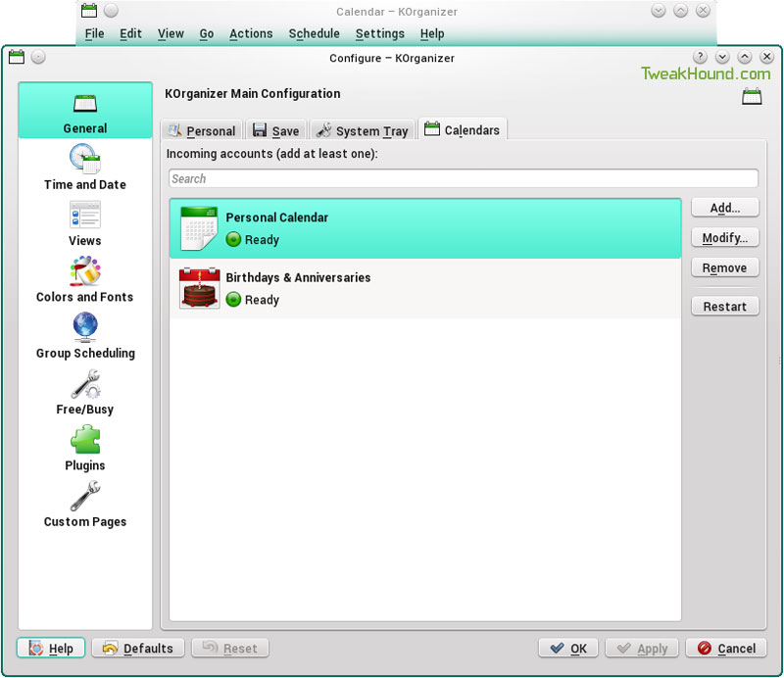Screen dimensions: 784x678
Task: Switch to the Save tab
Action: 276,130
